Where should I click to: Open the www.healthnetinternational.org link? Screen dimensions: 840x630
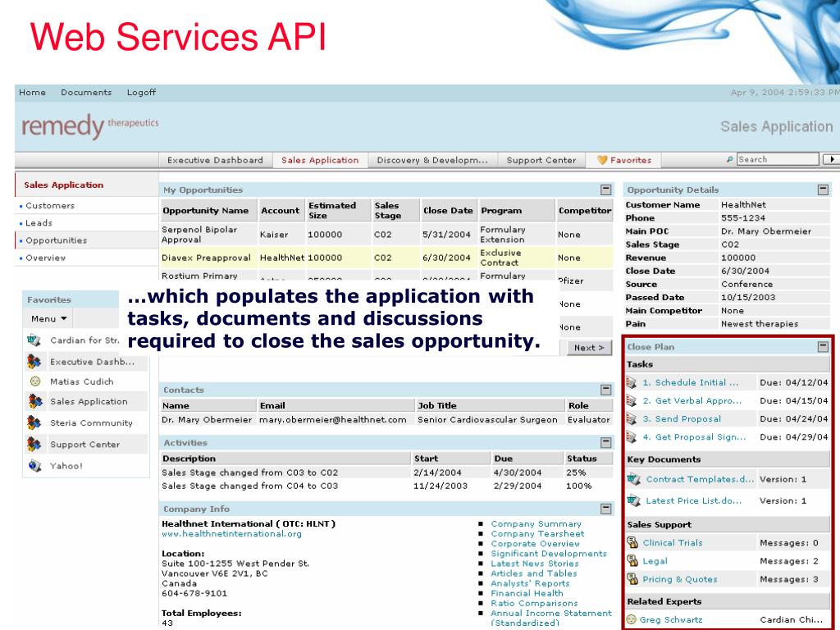coord(231,533)
